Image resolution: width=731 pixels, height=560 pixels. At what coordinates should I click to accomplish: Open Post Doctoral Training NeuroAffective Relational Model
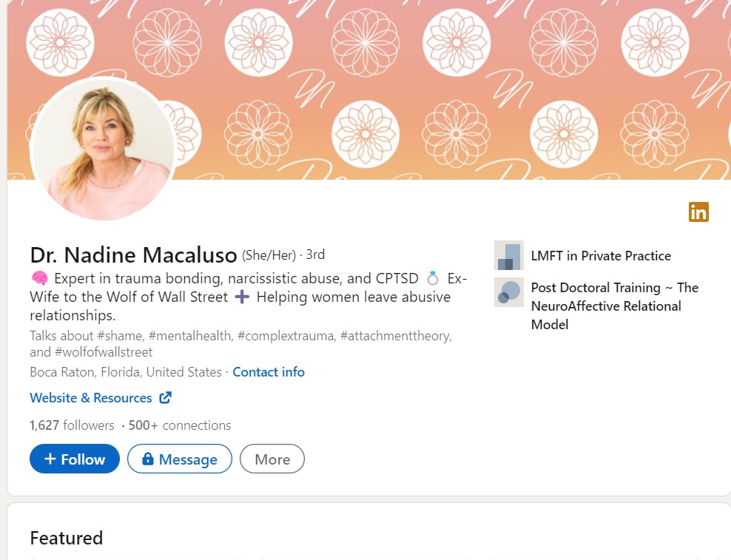(614, 306)
